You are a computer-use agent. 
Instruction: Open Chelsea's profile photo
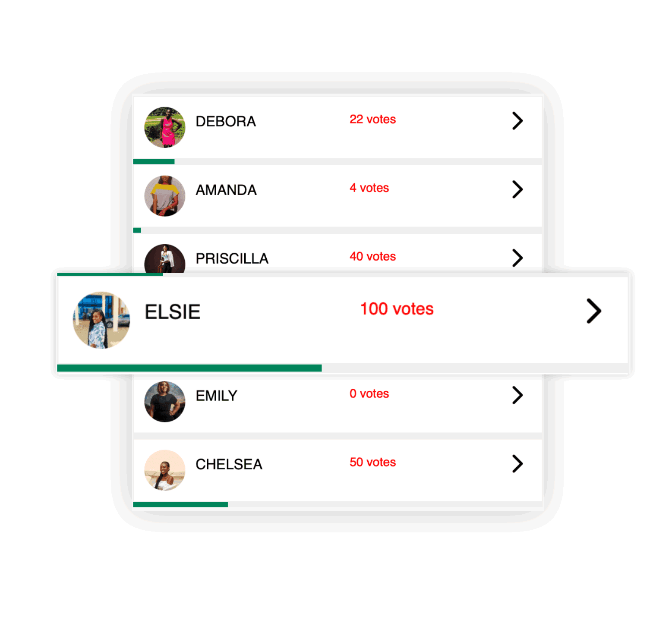(165, 470)
